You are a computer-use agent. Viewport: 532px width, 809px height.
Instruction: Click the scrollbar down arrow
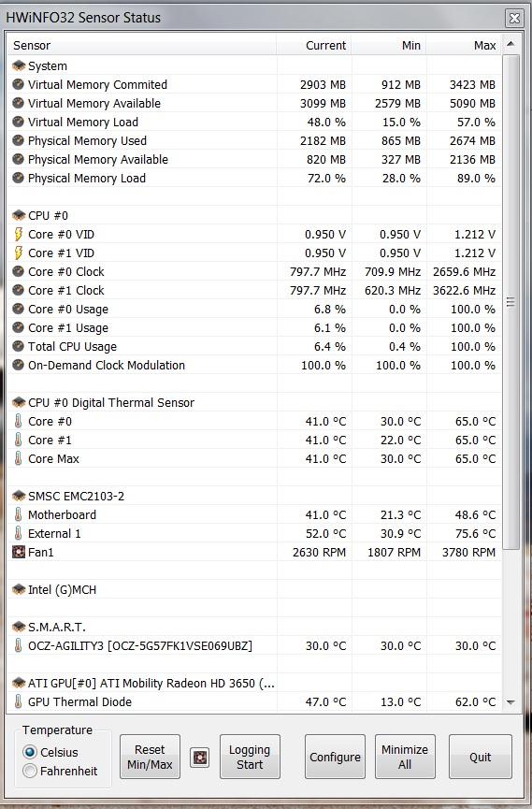510,702
